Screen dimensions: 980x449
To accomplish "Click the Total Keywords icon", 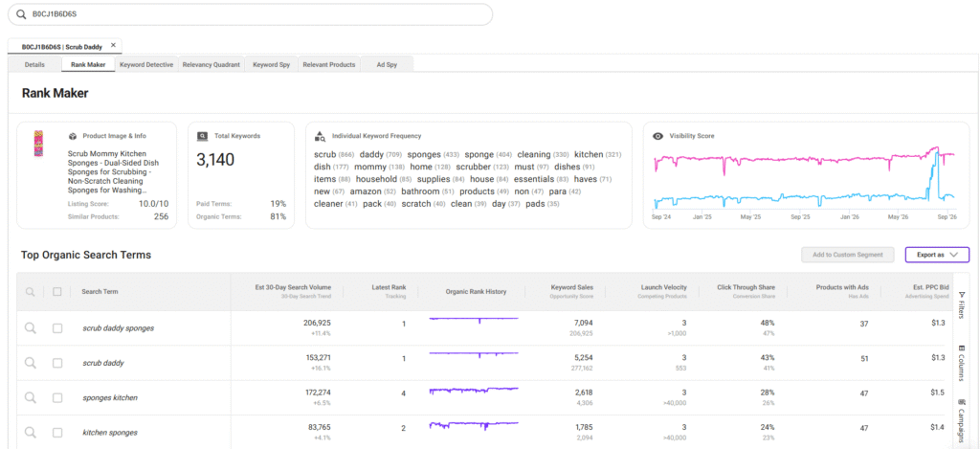I will [203, 136].
